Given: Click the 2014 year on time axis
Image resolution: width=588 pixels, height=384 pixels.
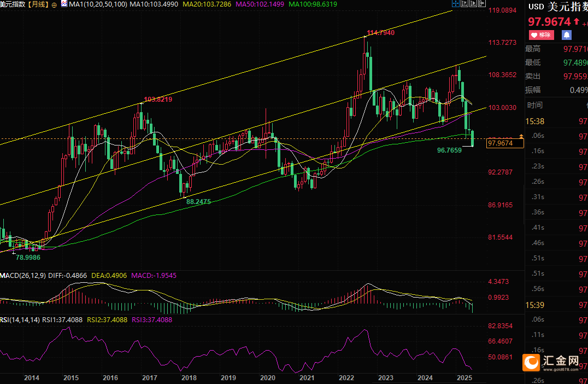Looking at the screenshot, I should click(32, 377).
